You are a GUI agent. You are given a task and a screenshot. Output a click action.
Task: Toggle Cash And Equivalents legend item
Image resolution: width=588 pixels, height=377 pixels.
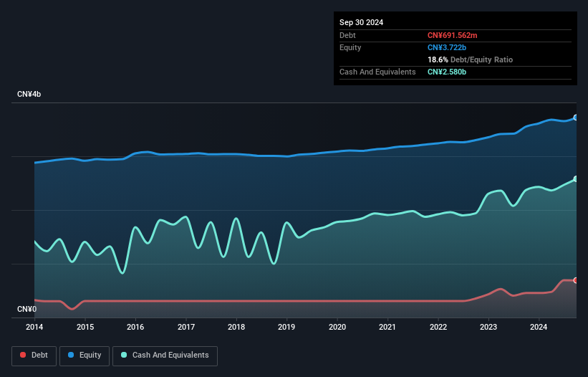point(164,355)
